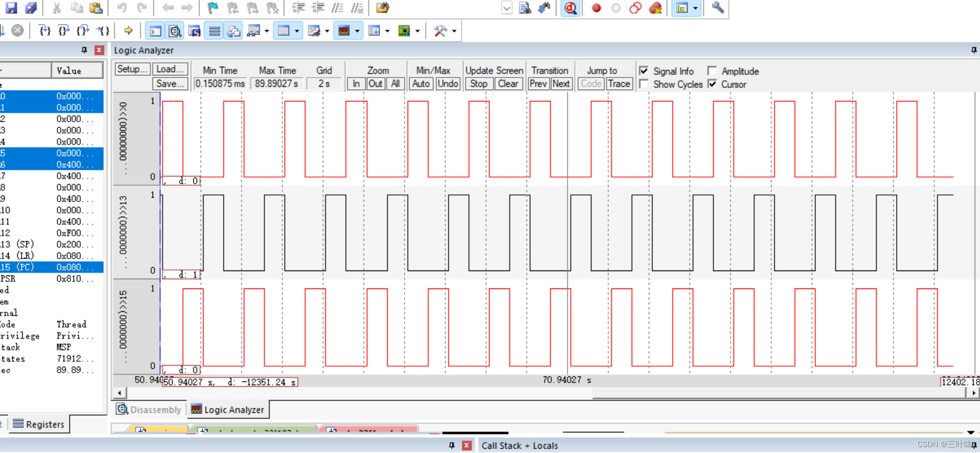Close the Registers panel with red X
Screen dimensions: 980x453
(x=99, y=50)
